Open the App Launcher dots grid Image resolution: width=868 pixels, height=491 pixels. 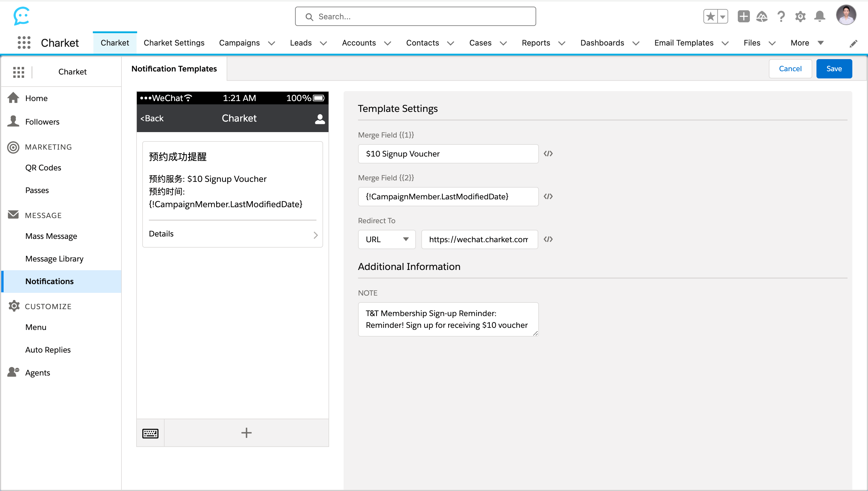pyautogui.click(x=24, y=43)
